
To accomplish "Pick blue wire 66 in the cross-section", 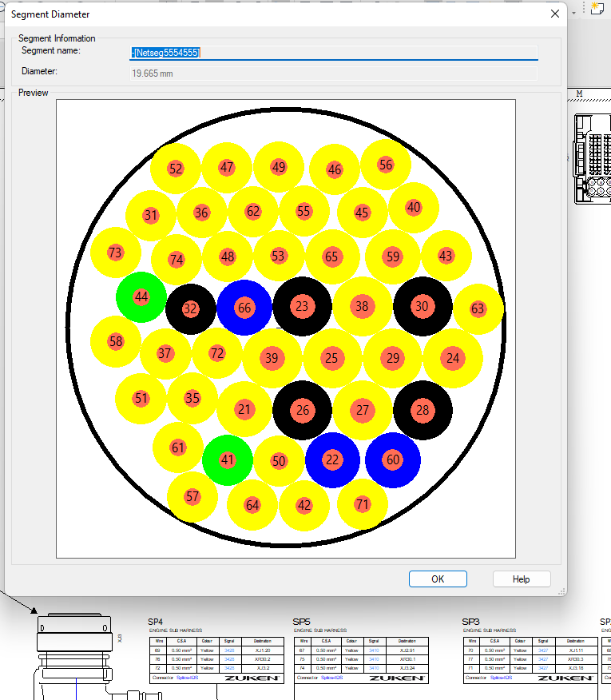I will (x=244, y=308).
